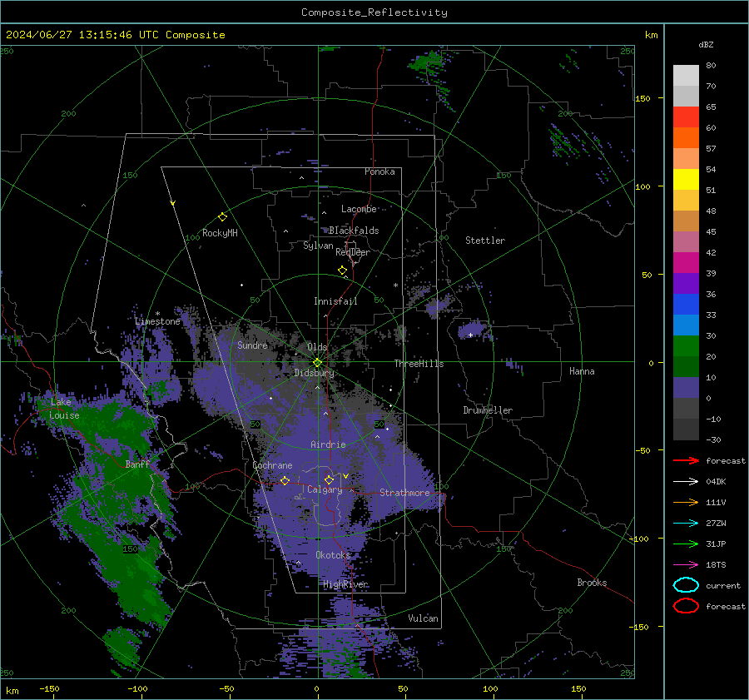Click the Cochrane label

point(272,465)
